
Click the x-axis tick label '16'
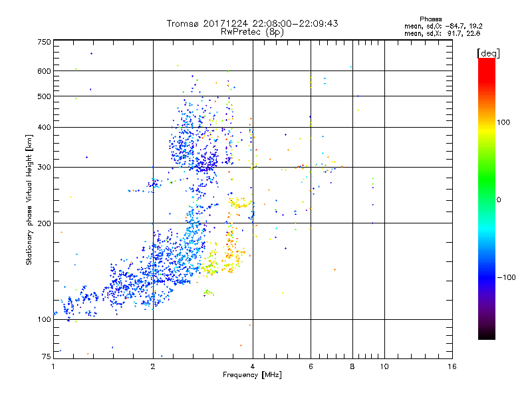tap(452, 366)
